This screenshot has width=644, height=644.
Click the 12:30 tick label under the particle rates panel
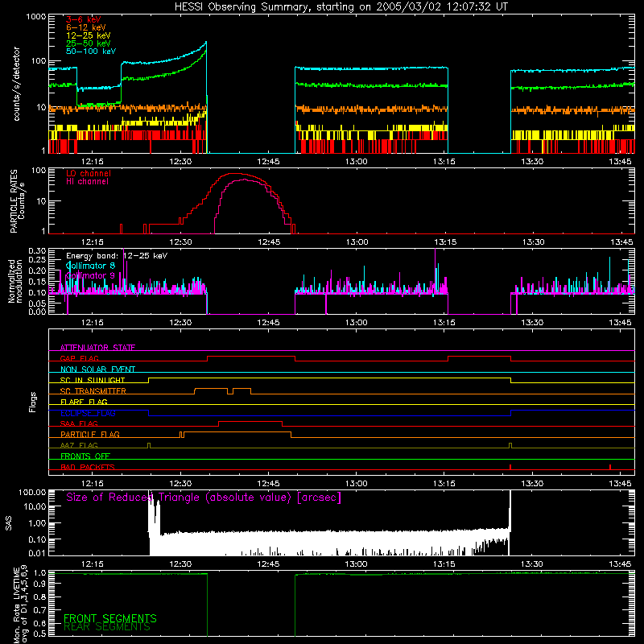(x=180, y=242)
